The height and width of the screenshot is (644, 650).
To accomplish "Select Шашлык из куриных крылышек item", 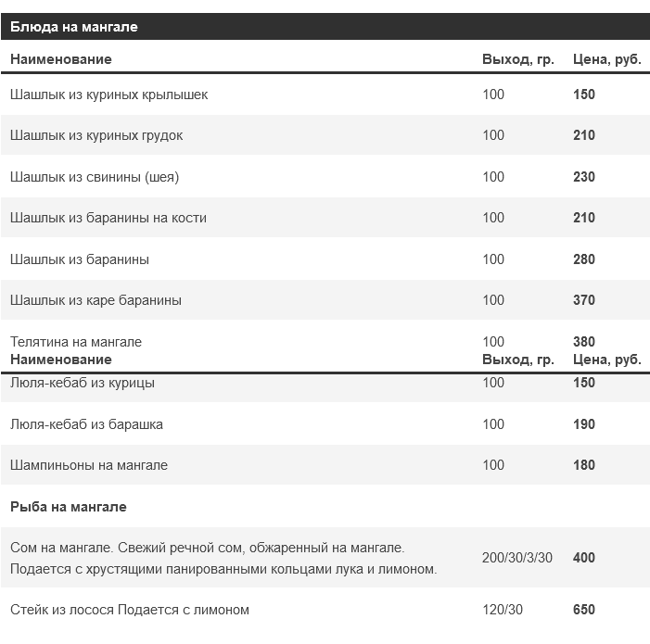I will 109,95.
